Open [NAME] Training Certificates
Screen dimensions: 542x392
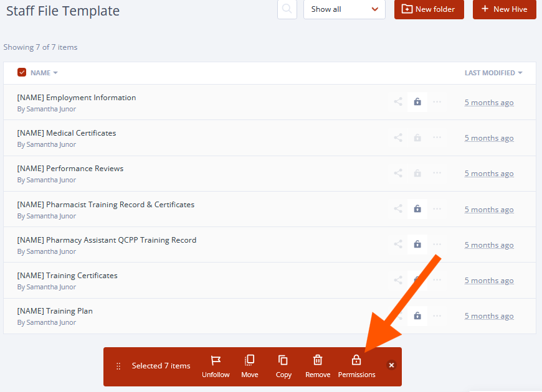[x=67, y=276]
